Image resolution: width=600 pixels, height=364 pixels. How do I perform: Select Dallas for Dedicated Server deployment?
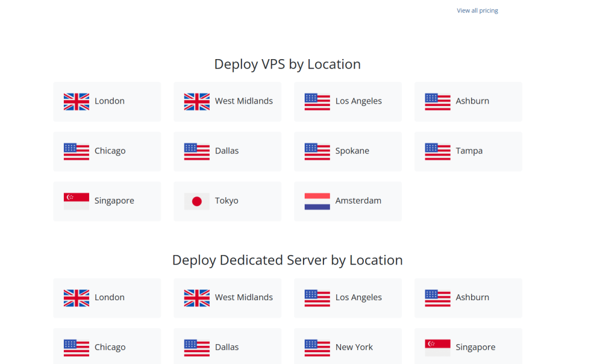click(227, 347)
